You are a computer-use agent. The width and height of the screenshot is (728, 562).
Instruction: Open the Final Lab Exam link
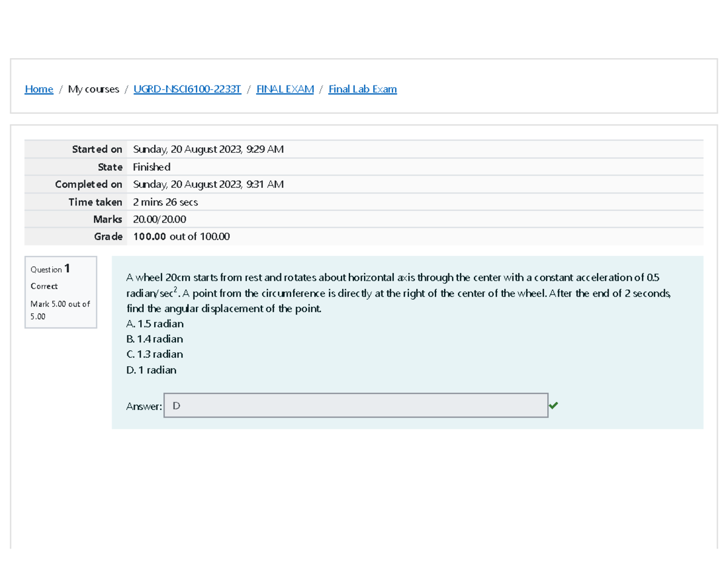tap(362, 89)
